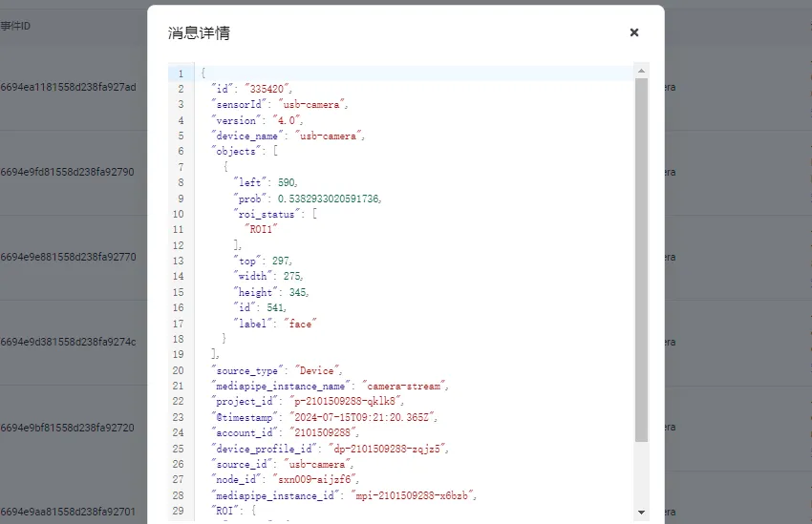
Task: Click the "ROI" key on line 29
Action: point(224,511)
